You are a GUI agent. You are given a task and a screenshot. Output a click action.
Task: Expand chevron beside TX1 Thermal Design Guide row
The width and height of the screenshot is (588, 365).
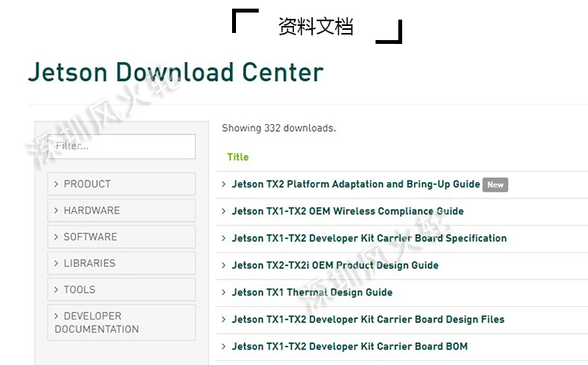pos(223,292)
